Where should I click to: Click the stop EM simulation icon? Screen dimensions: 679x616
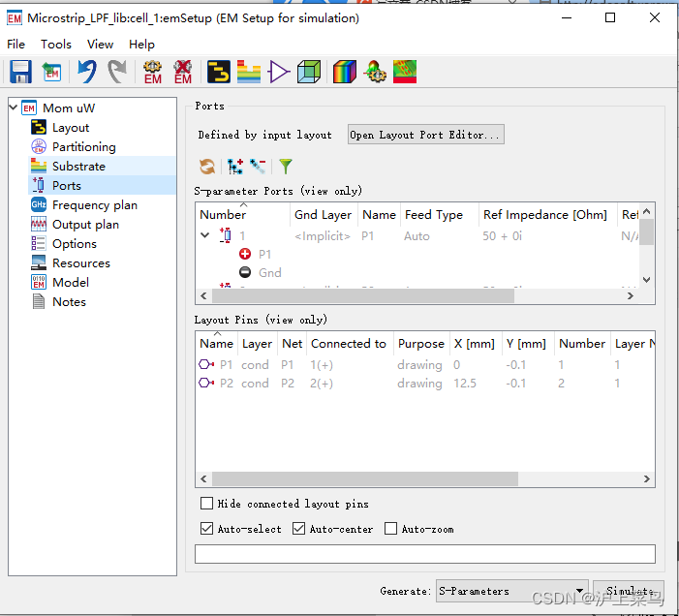point(183,72)
